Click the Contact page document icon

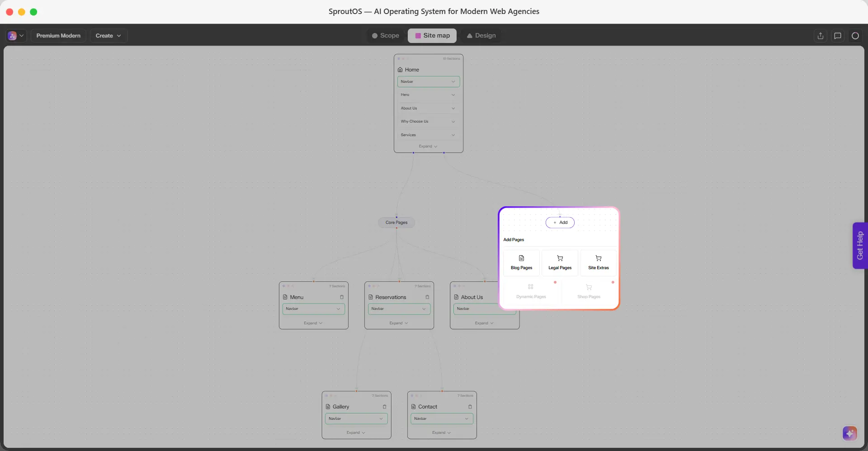point(413,407)
